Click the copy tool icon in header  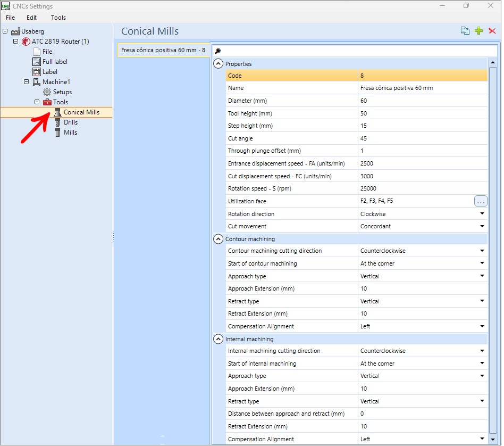point(465,31)
